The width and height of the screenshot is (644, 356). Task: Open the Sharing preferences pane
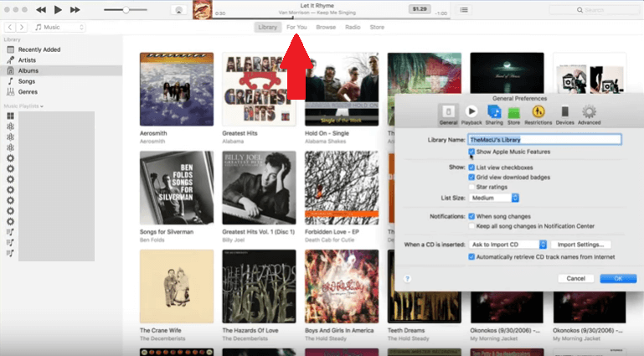[x=494, y=115]
